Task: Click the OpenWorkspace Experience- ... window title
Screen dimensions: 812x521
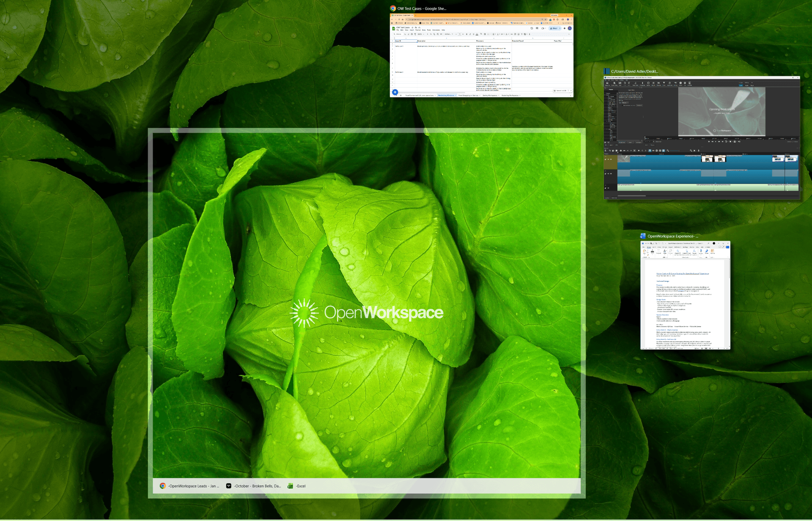Action: 672,236
